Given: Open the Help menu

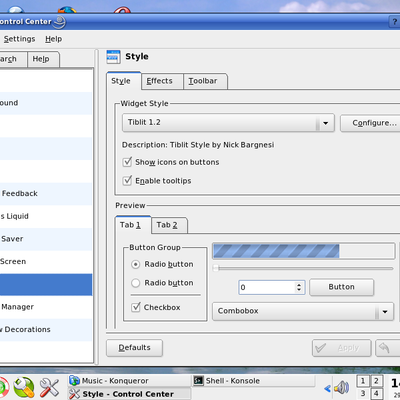Looking at the screenshot, I should click(54, 39).
